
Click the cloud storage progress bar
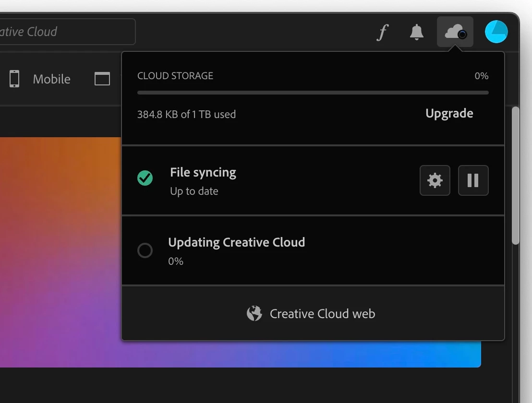pyautogui.click(x=313, y=93)
